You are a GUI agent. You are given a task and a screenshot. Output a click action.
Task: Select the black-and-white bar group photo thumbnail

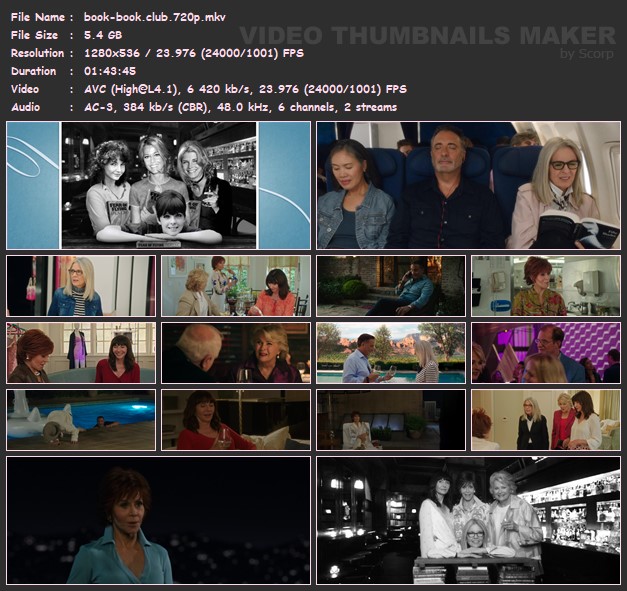pyautogui.click(x=469, y=520)
